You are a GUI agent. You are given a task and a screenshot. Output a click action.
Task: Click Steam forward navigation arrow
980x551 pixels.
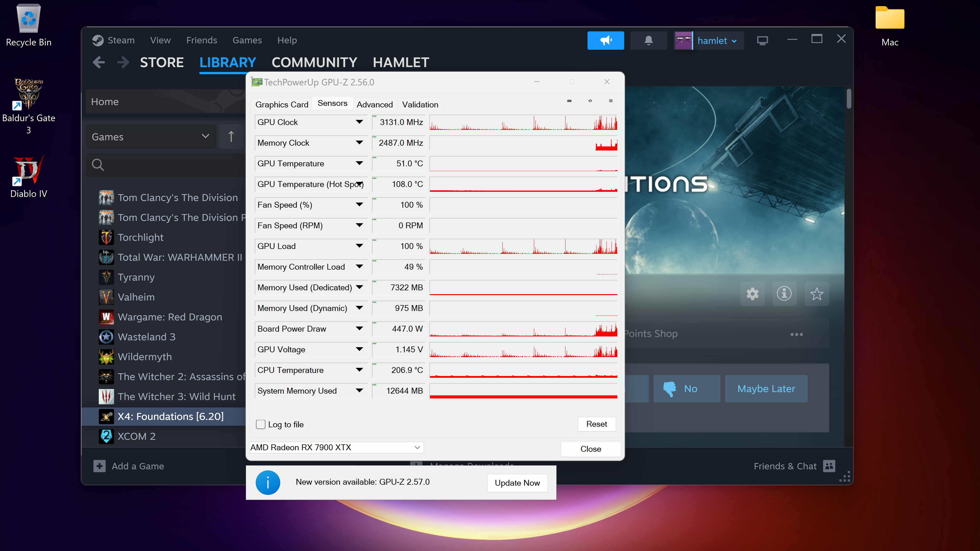point(123,62)
